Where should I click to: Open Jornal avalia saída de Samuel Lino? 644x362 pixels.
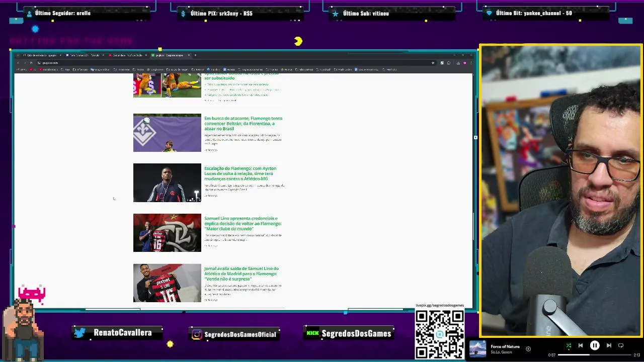click(242, 274)
